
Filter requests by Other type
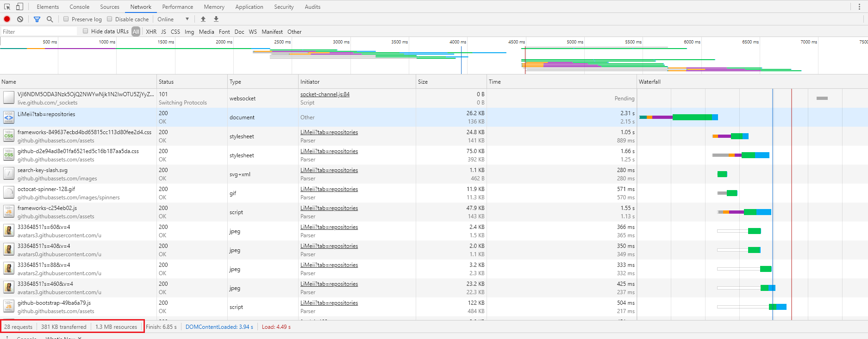pyautogui.click(x=294, y=31)
